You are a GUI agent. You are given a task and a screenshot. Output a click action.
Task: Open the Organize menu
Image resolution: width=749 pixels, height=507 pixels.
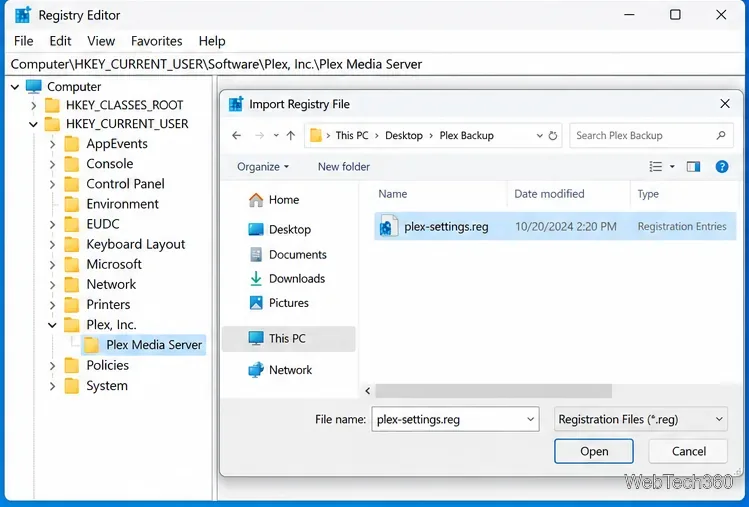coord(263,167)
